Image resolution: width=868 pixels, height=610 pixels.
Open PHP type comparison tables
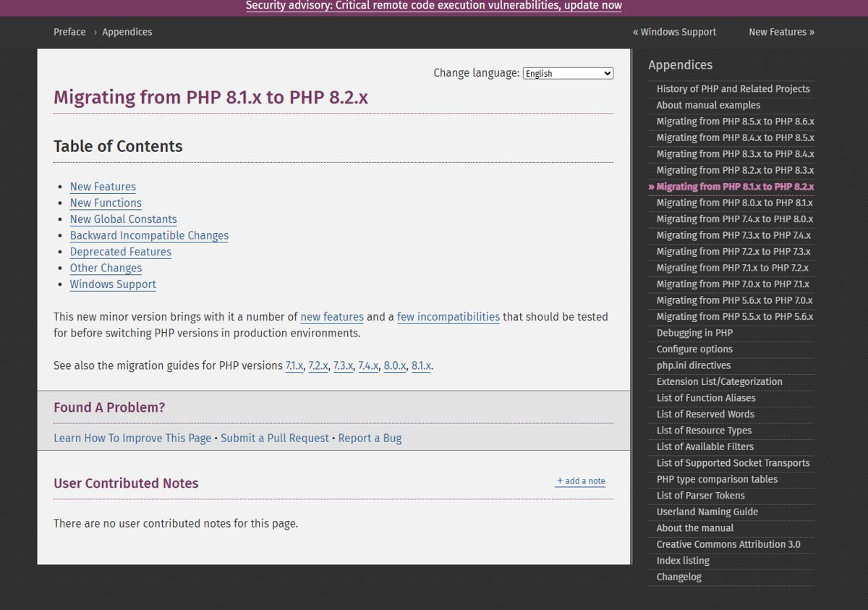717,480
